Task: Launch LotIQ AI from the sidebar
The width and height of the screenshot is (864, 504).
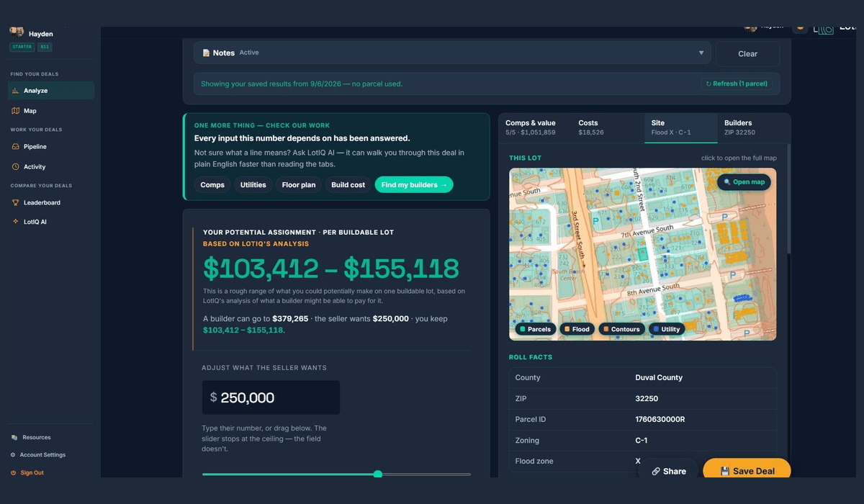Action: point(51,222)
